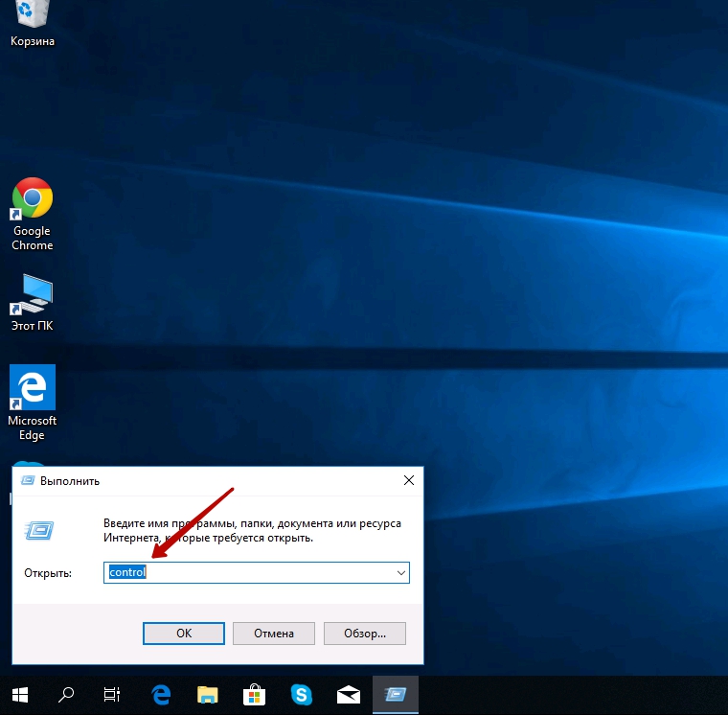The image size is (728, 715).
Task: Open Task View on the taskbar
Action: pos(111,695)
